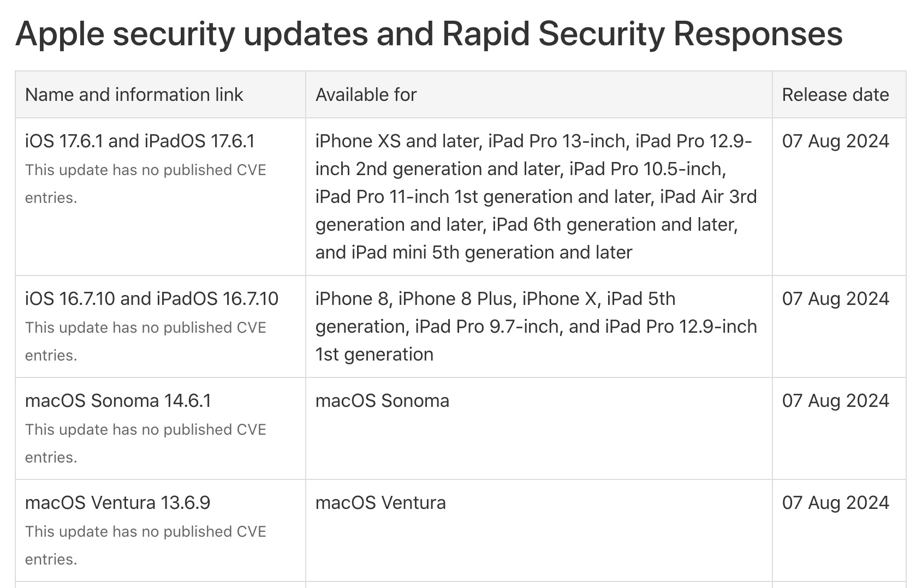922x588 pixels.
Task: Click the iPhone XS and later device list cell
Action: point(536,197)
